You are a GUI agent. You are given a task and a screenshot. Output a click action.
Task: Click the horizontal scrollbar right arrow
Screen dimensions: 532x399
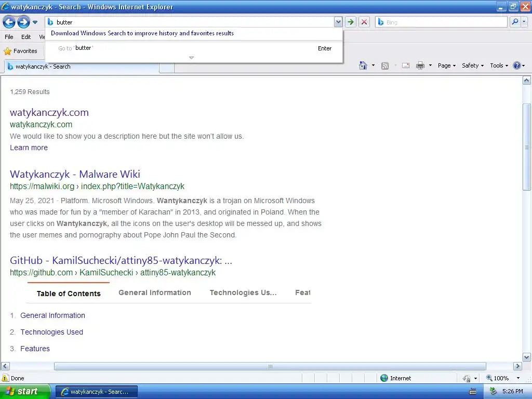518,366
